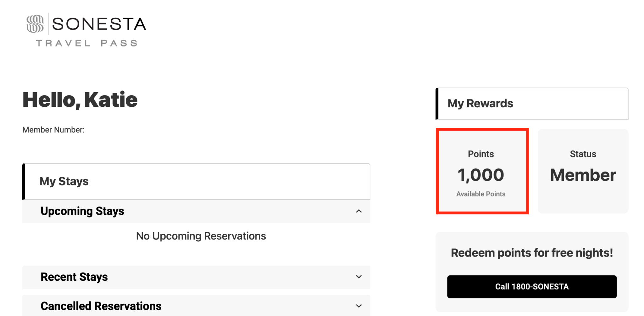Click the Sonesta swirl logo icon
The height and width of the screenshot is (316, 644).
coord(35,24)
